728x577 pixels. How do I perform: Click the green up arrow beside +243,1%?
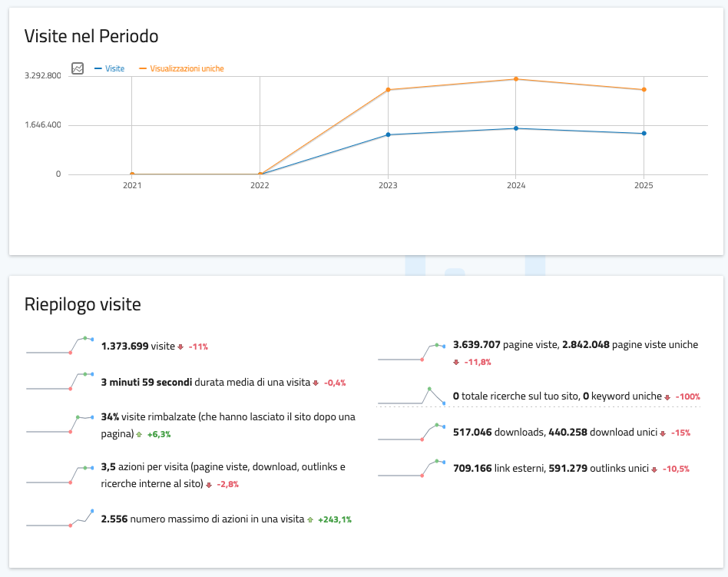pyautogui.click(x=310, y=520)
